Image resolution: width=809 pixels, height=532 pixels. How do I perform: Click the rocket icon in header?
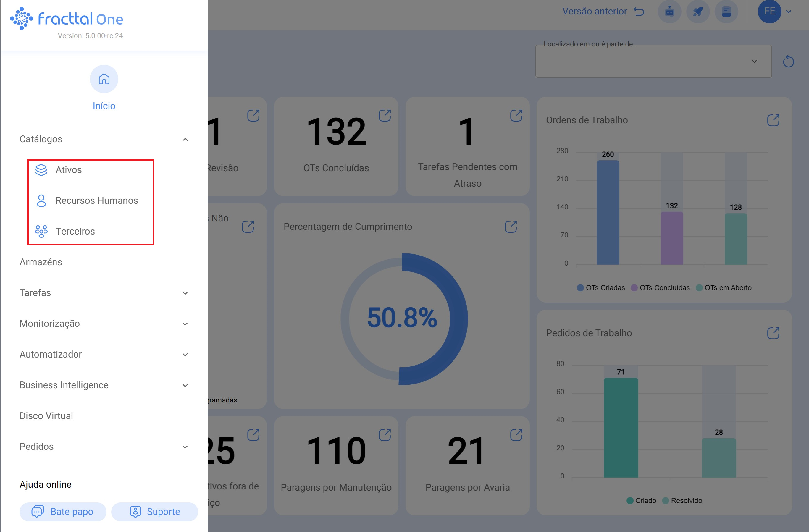coord(697,12)
